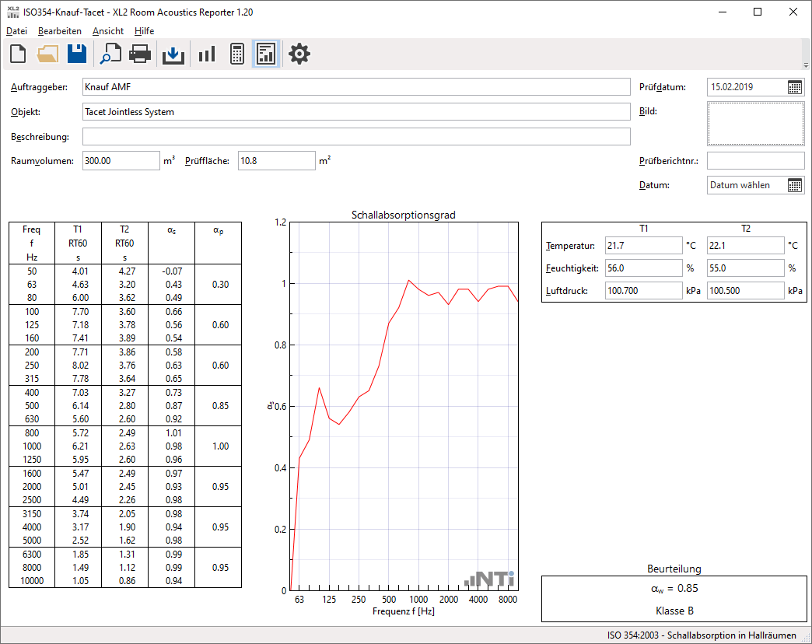Click the empty Beschreibung text field
This screenshot has height=644, width=812.
pyautogui.click(x=355, y=137)
